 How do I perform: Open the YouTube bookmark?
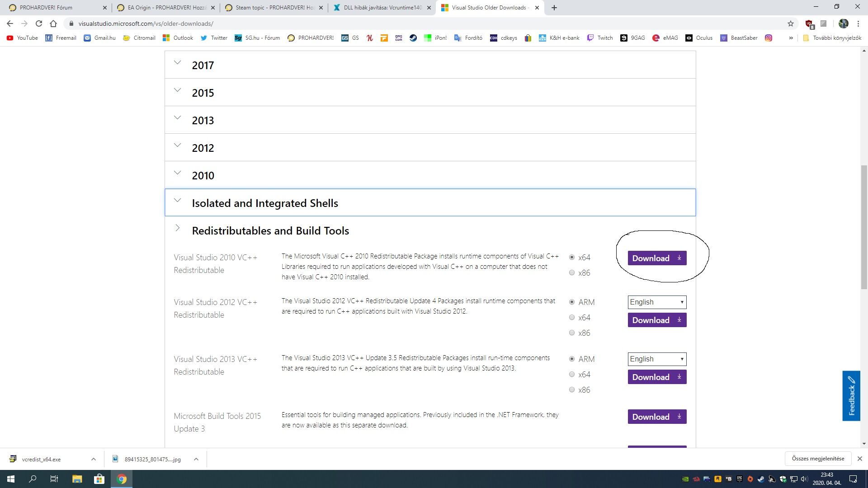22,38
